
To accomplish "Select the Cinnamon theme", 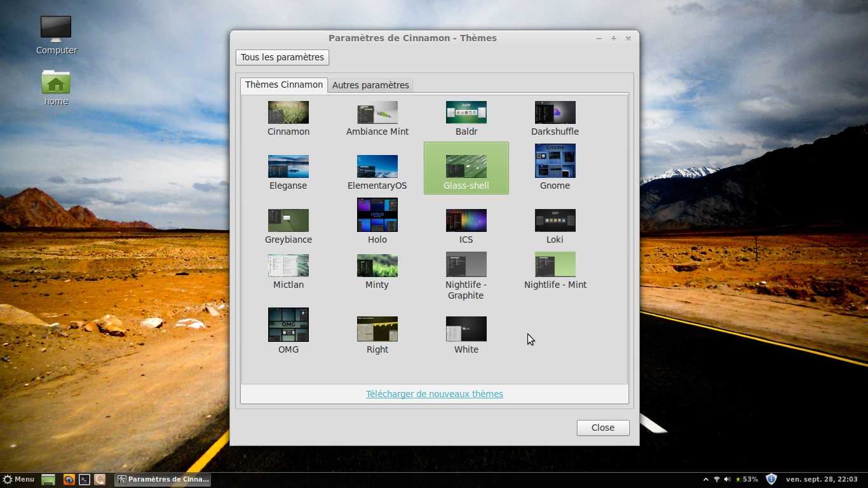I will tap(288, 119).
